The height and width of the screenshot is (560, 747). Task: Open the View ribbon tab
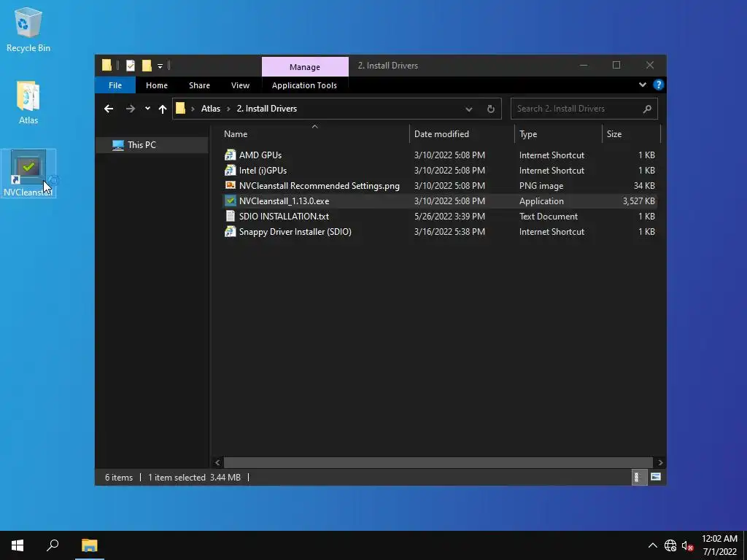(x=240, y=85)
